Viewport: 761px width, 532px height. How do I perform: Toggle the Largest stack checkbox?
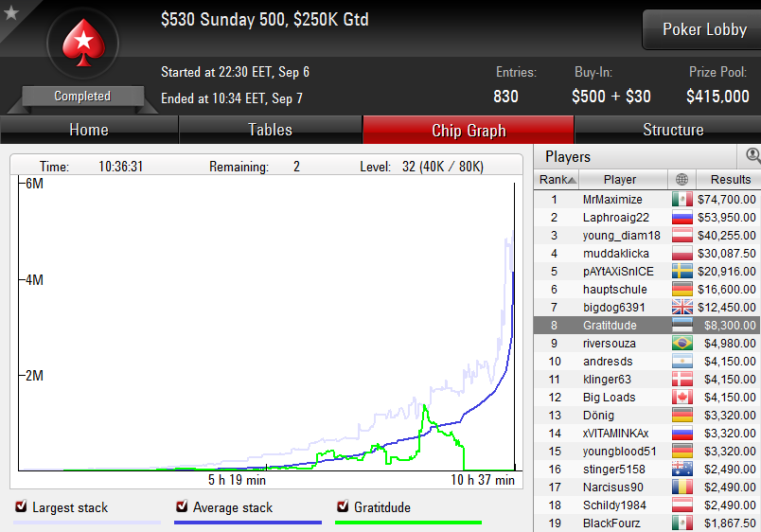click(21, 506)
